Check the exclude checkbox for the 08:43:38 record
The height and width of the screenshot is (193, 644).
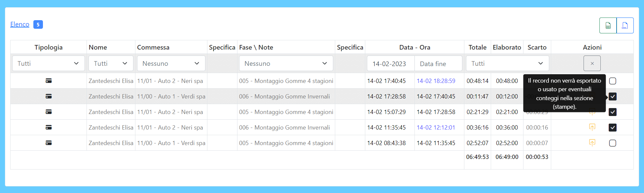coord(613,143)
